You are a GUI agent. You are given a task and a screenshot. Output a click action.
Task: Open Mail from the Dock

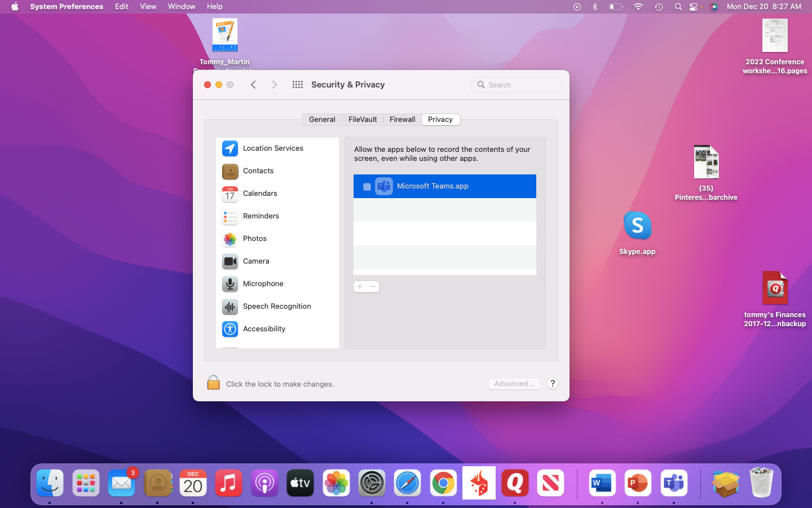(122, 484)
